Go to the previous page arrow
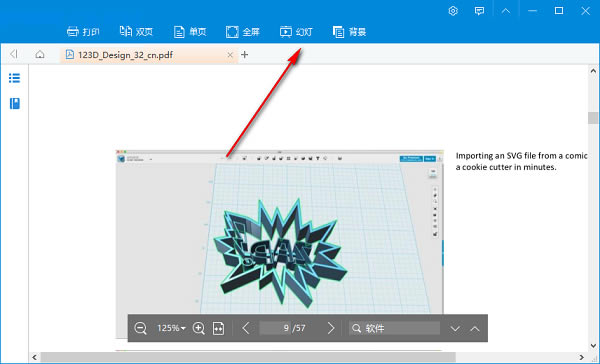 click(246, 328)
